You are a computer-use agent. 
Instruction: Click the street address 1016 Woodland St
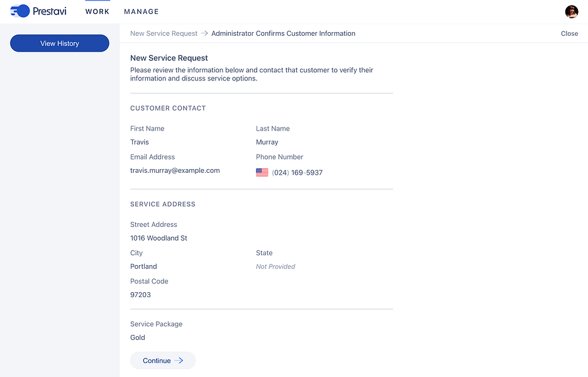[x=158, y=238]
